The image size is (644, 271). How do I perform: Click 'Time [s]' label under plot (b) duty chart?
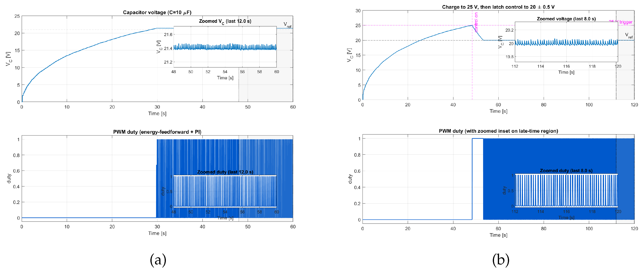[x=498, y=235]
